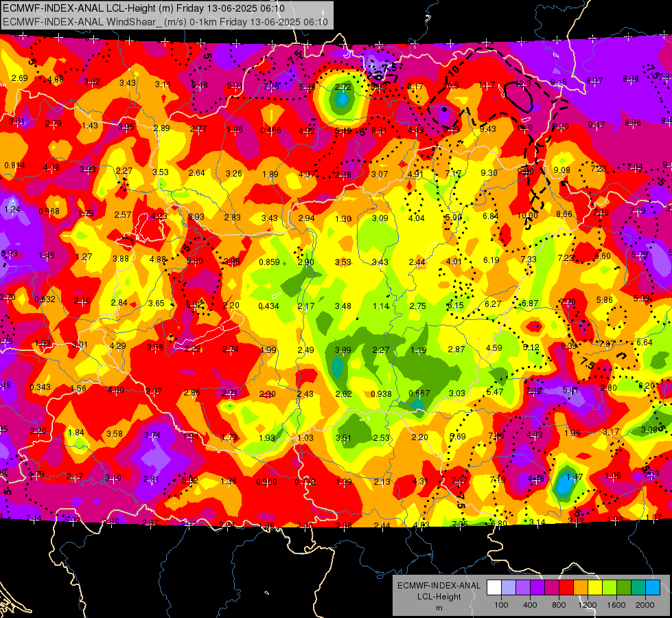Click the magenta legend swatch left of 800

[552, 588]
